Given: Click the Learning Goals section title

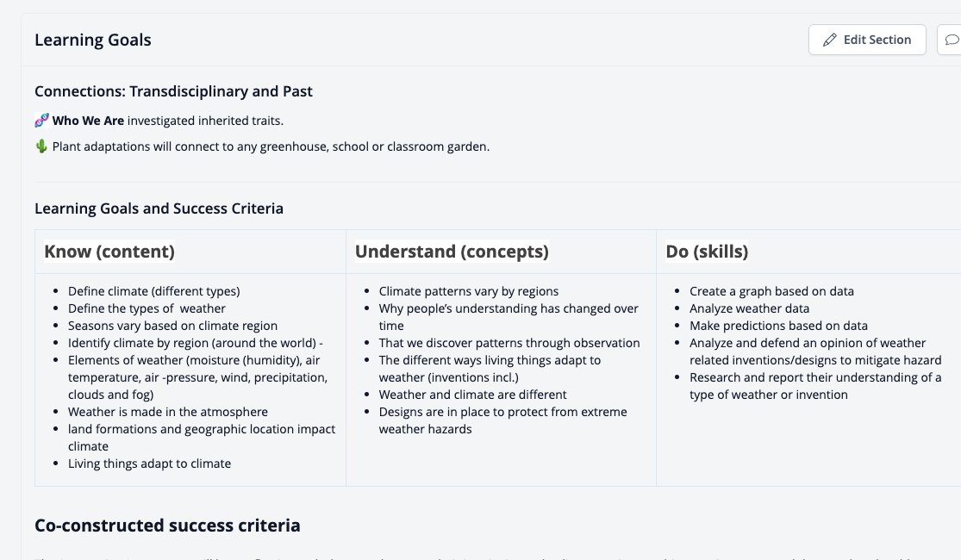Looking at the screenshot, I should point(92,40).
